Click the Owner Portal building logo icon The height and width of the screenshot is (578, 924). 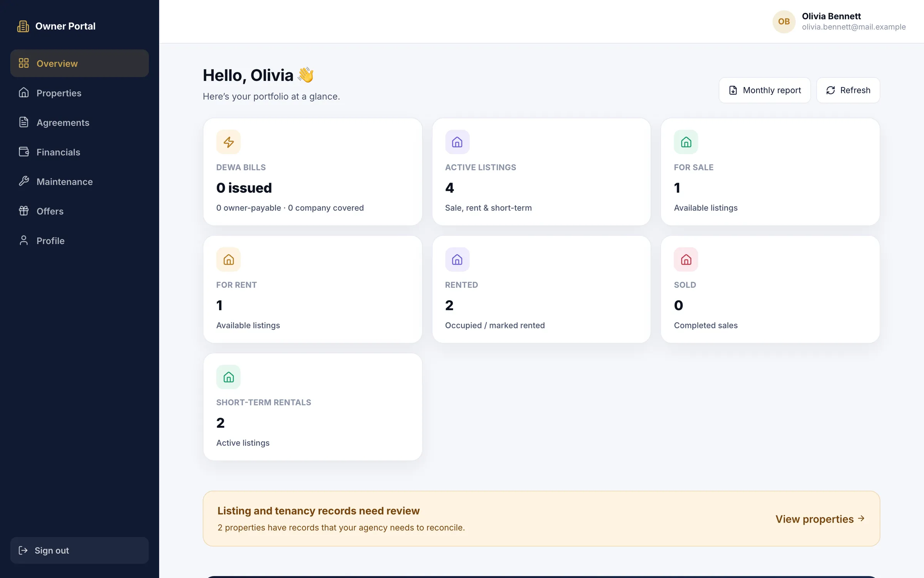(x=23, y=26)
